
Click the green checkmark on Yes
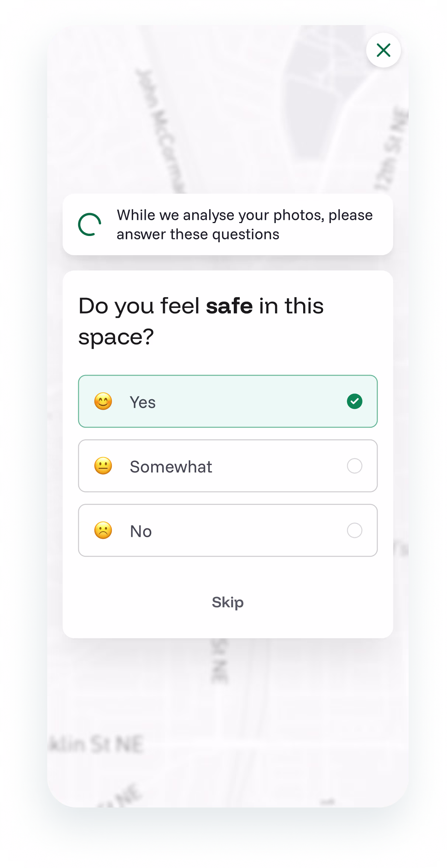(x=354, y=402)
